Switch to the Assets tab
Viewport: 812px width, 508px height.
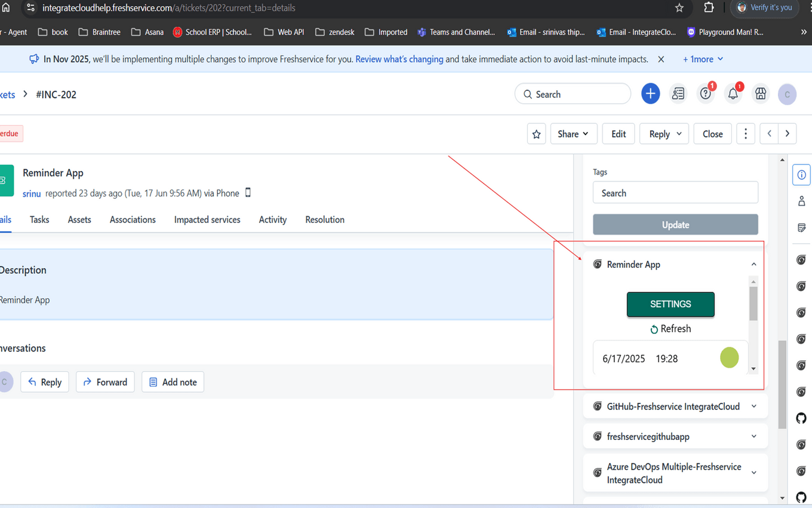[x=79, y=219]
